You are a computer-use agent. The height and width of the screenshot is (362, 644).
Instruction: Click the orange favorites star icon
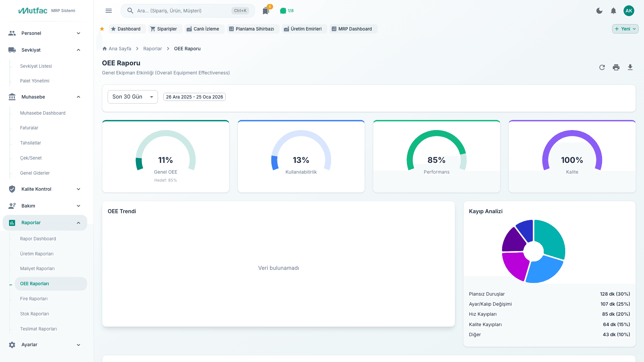pyautogui.click(x=102, y=29)
